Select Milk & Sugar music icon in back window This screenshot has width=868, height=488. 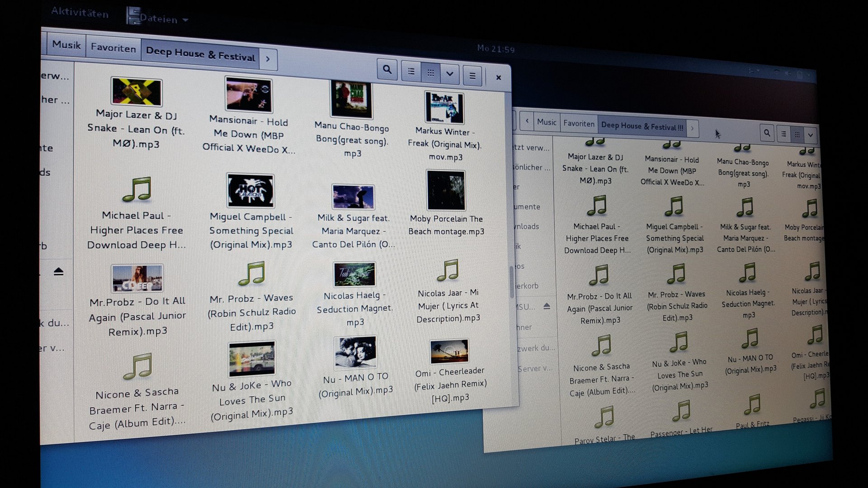745,207
